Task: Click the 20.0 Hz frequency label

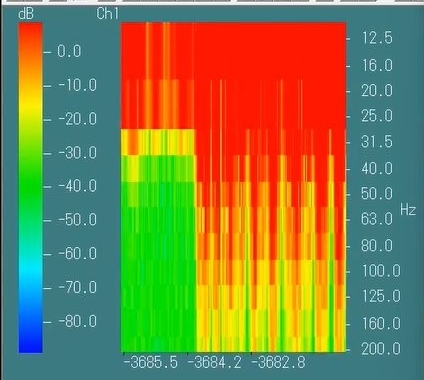Action: click(x=377, y=91)
